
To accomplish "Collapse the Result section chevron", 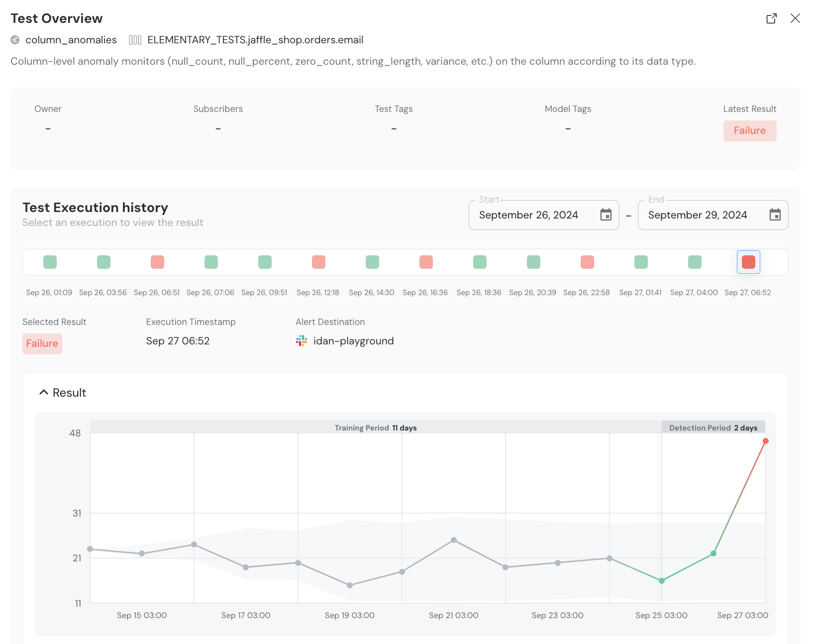I will pyautogui.click(x=44, y=393).
